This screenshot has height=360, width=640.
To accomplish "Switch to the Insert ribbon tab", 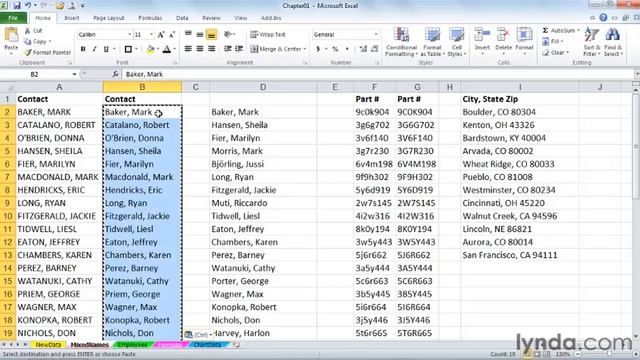I will (71, 18).
